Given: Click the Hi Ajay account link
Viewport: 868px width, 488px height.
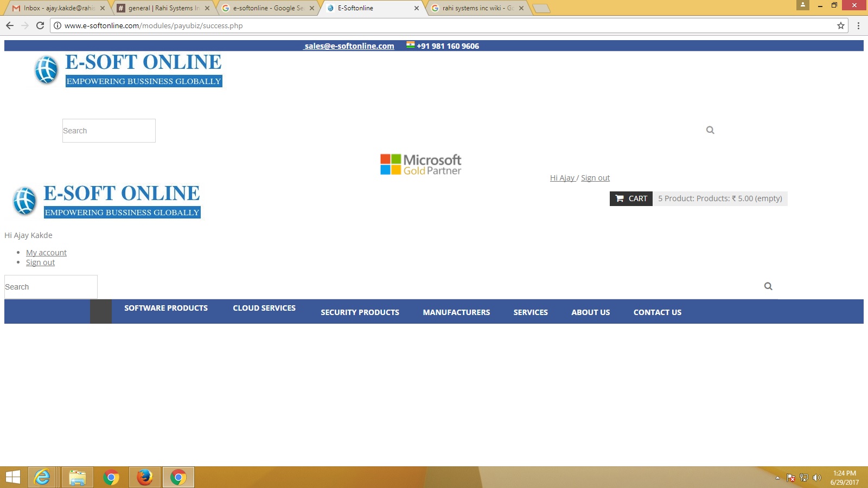Looking at the screenshot, I should [x=562, y=178].
